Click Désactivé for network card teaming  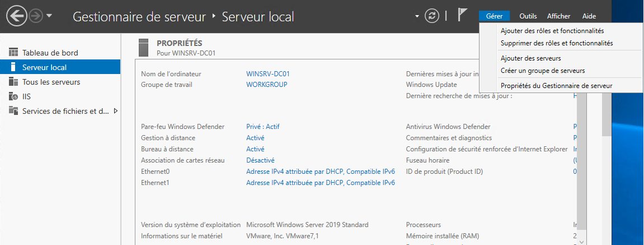260,160
